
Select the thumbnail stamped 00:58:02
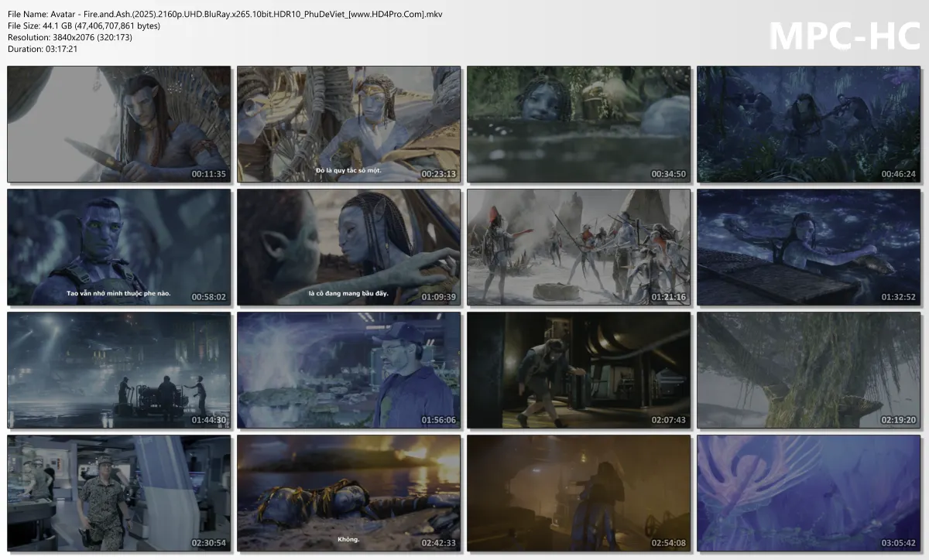119,247
